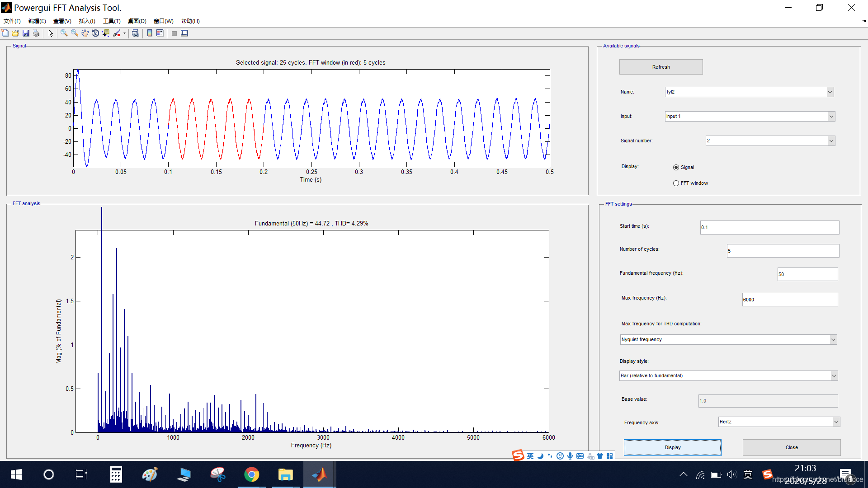The image size is (868, 488).
Task: Open the Name dropdown showing fyl2
Action: point(749,92)
